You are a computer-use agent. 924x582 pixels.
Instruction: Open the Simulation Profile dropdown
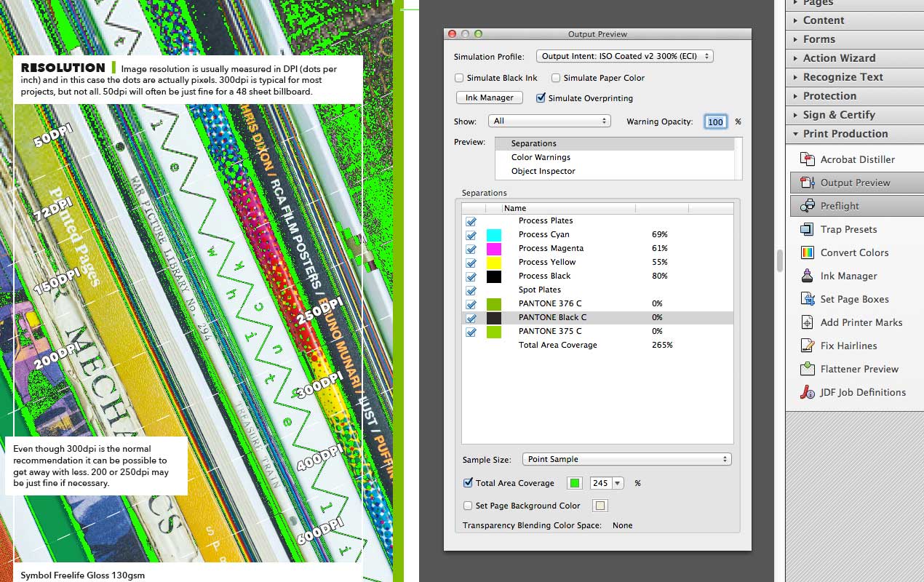[x=624, y=56]
